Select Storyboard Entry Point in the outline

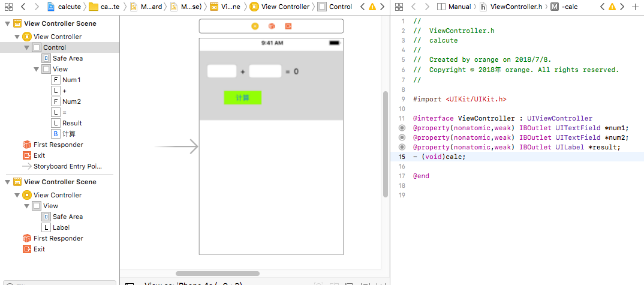pos(62,166)
